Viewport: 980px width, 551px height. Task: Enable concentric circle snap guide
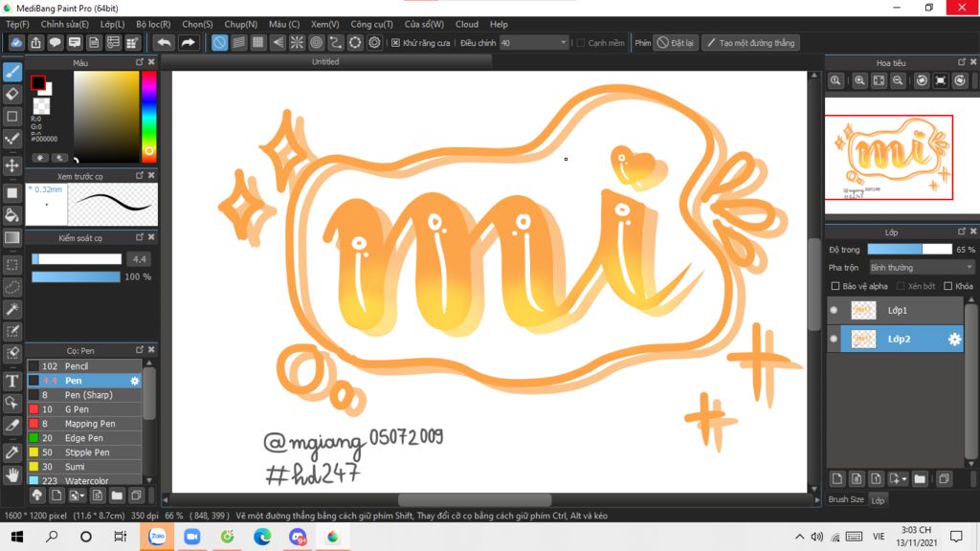pos(316,42)
